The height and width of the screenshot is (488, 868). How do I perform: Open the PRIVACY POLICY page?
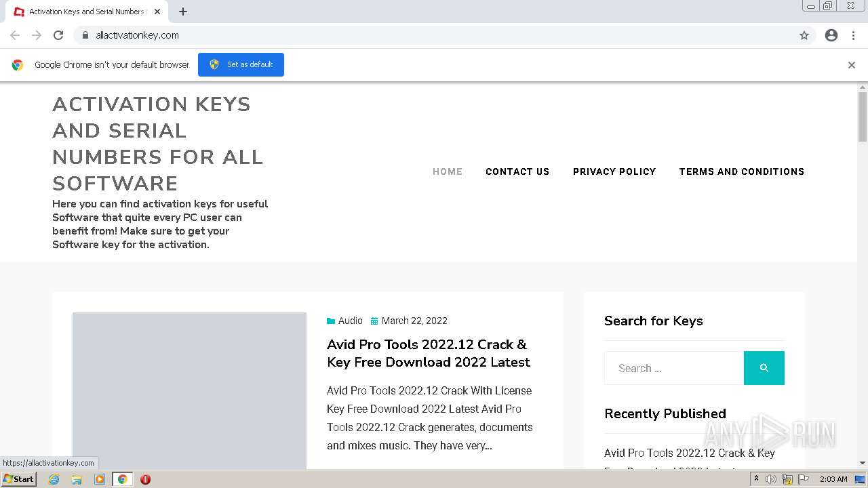point(614,171)
